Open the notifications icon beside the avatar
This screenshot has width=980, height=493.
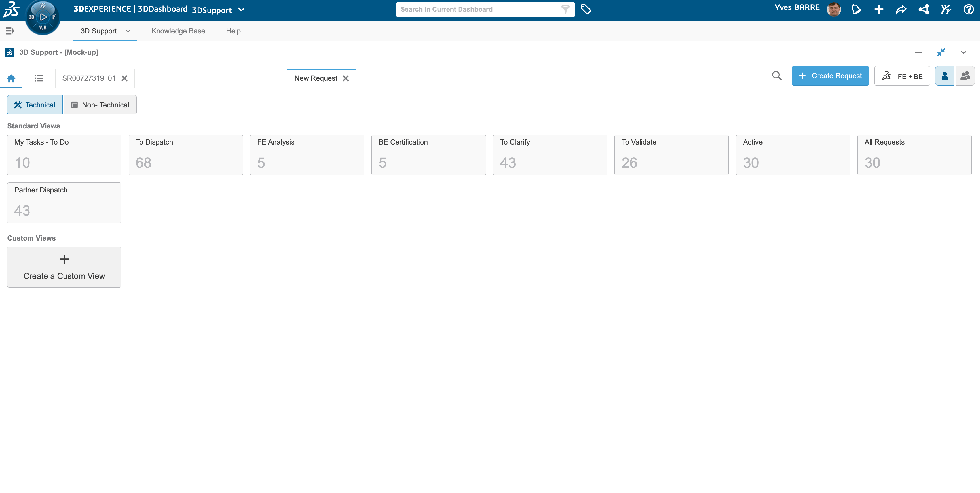coord(856,10)
